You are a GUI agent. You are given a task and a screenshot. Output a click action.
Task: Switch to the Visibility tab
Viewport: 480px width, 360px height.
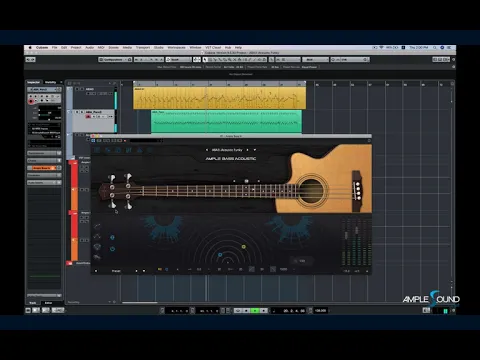point(50,82)
